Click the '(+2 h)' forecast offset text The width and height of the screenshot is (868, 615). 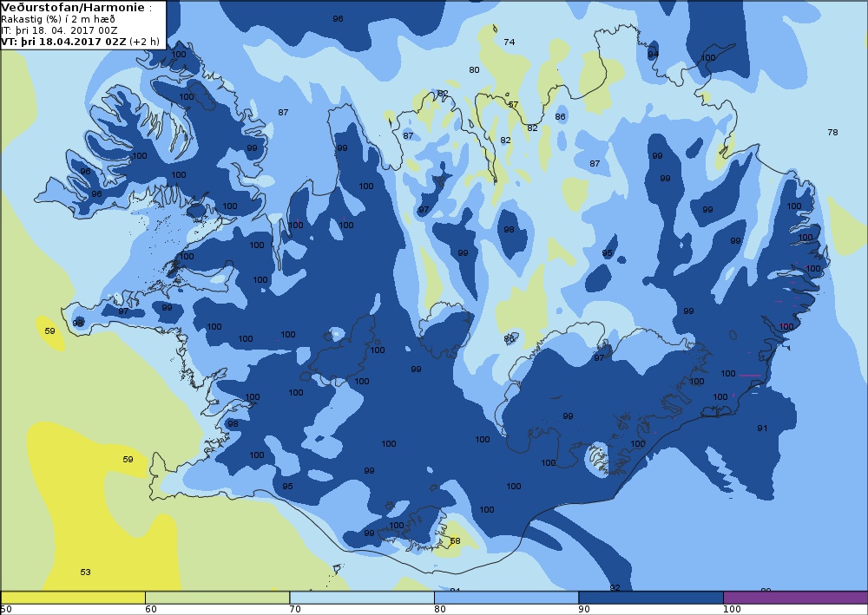click(x=144, y=42)
